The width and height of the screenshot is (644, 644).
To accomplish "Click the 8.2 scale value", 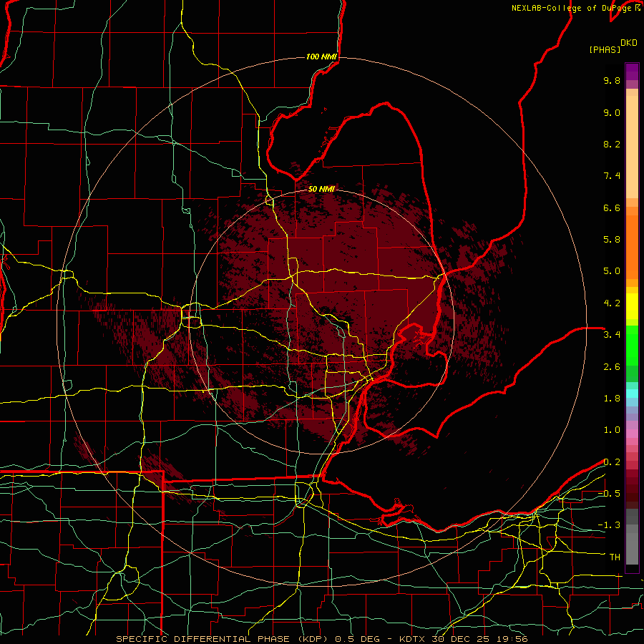I will 612,144.
